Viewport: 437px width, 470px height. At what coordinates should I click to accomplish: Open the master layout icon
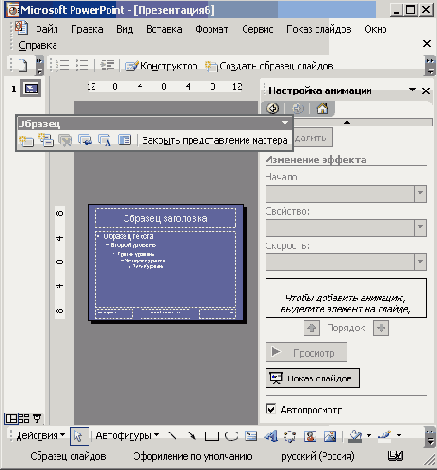click(x=124, y=140)
